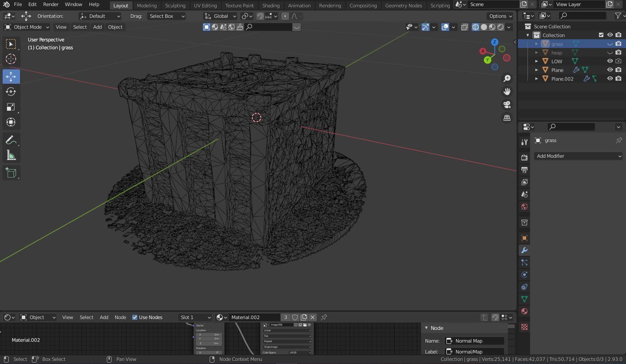
Task: Open the File menu
Action: coord(18,4)
